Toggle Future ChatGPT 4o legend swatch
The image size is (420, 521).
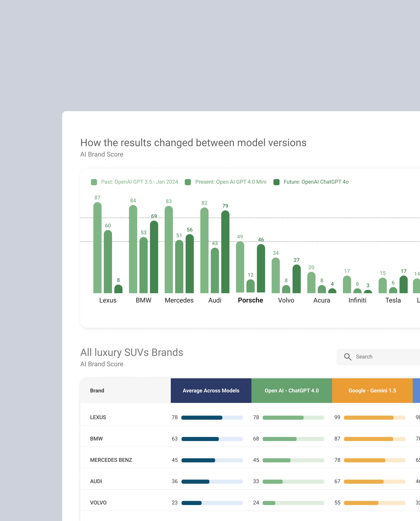pos(276,182)
